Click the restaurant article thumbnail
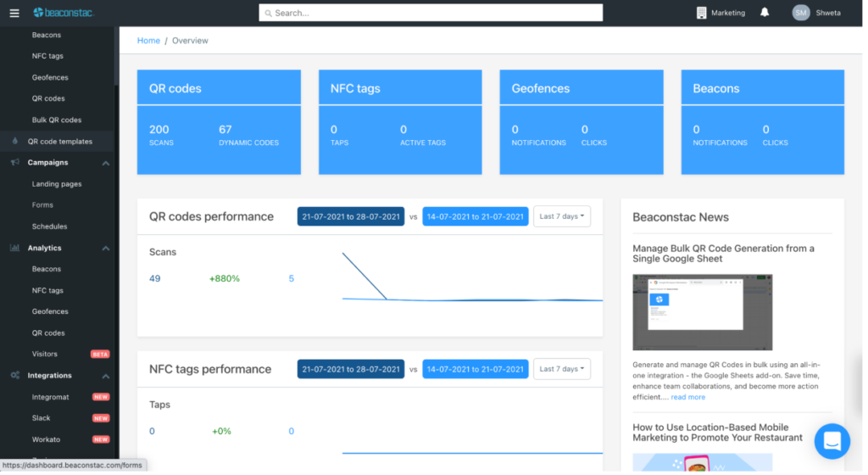Screen dimensions: 868x475 (x=703, y=463)
